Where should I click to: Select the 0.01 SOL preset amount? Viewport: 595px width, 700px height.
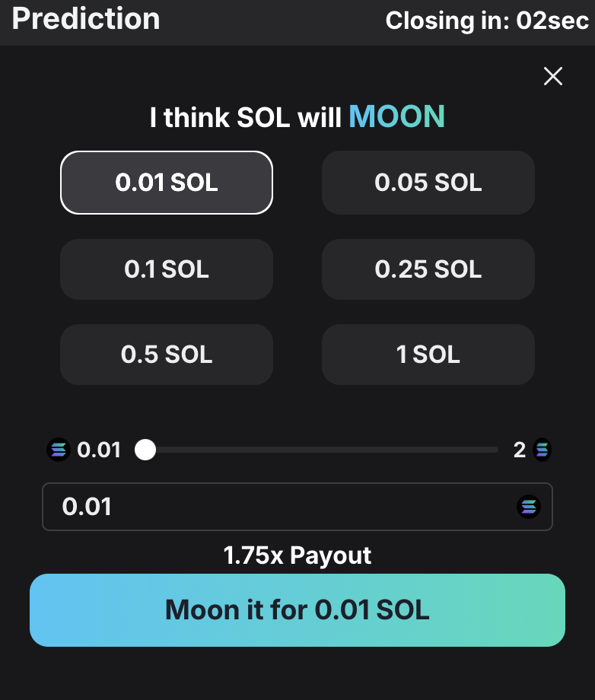[x=167, y=183]
